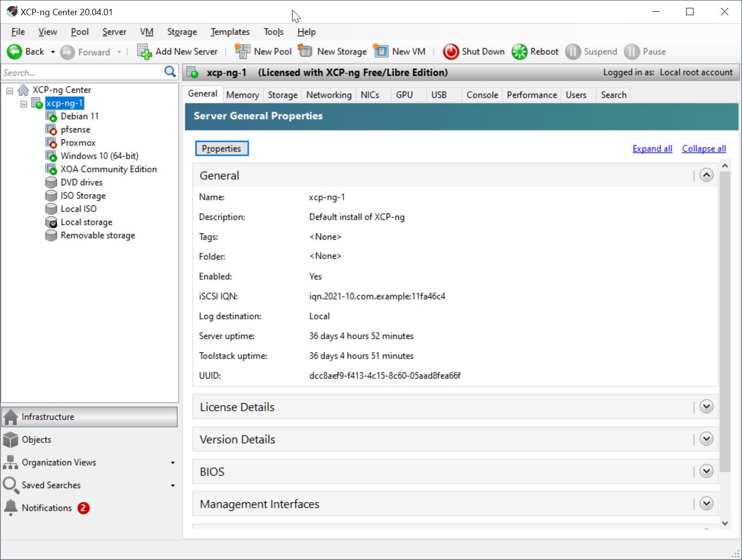Click the Expand all link

[x=652, y=148]
